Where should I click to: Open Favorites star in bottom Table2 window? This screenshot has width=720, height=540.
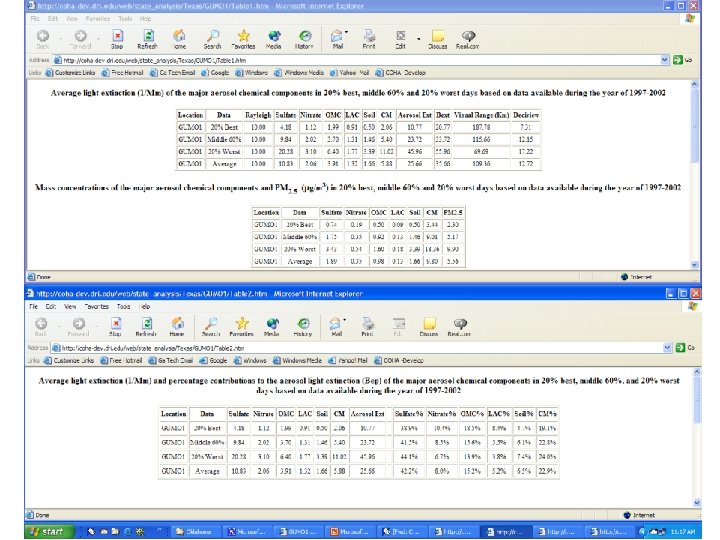(x=242, y=327)
